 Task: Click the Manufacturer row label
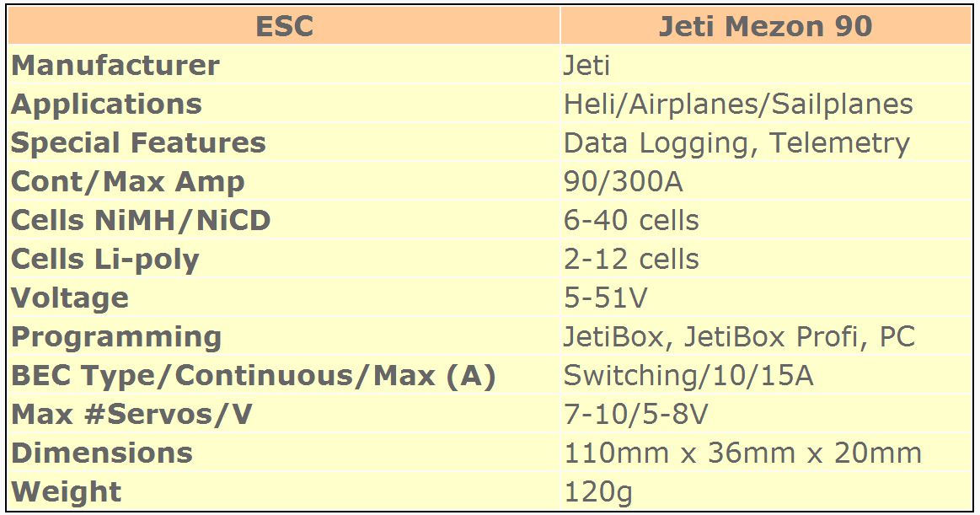115,66
